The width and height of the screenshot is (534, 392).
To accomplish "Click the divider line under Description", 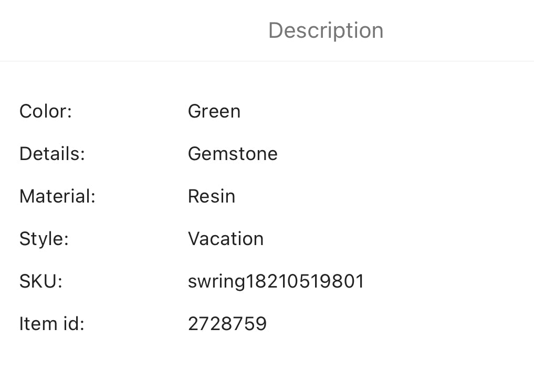I will tap(267, 61).
